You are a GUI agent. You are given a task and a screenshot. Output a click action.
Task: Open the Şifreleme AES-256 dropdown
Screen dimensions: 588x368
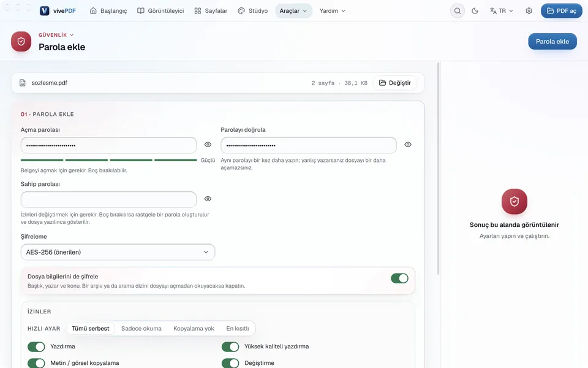[x=118, y=252]
